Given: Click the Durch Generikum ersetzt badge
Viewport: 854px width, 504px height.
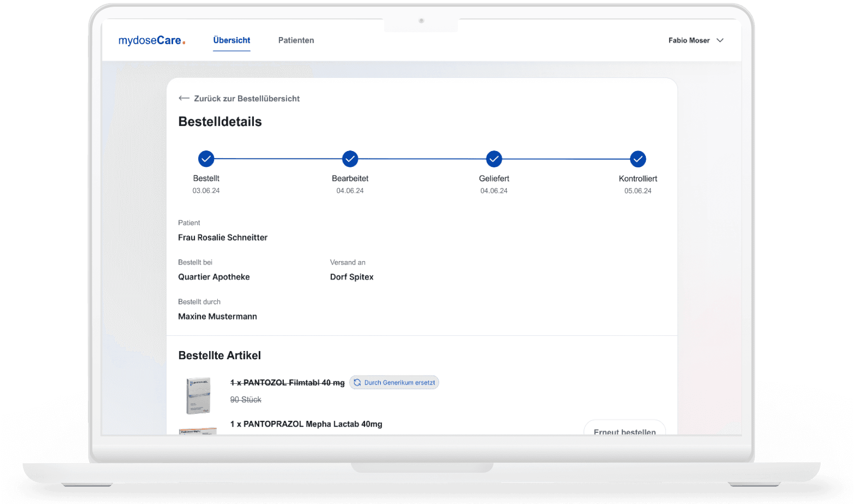Looking at the screenshot, I should 394,382.
